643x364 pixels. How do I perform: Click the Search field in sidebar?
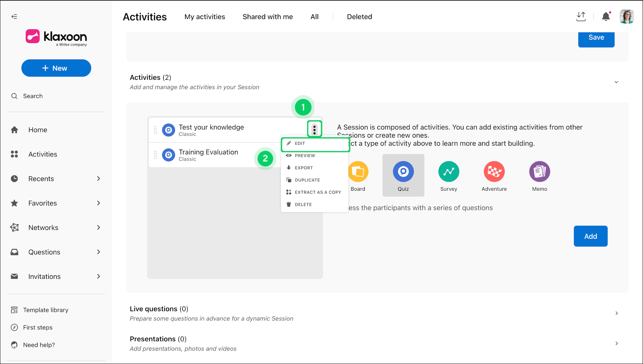[56, 96]
